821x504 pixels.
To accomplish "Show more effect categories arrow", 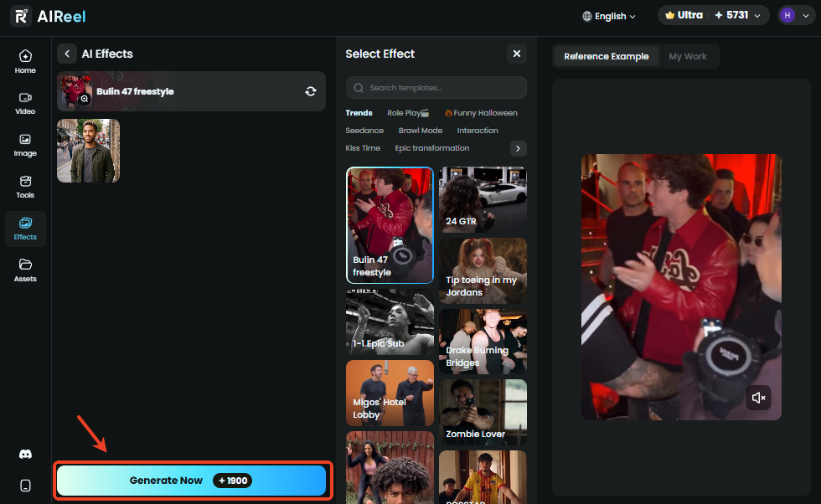I will [518, 149].
